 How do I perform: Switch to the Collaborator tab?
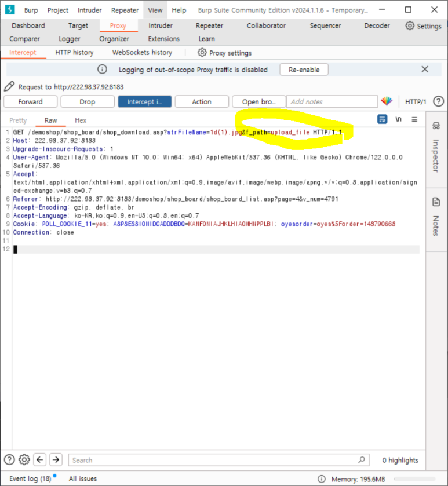[x=266, y=25]
